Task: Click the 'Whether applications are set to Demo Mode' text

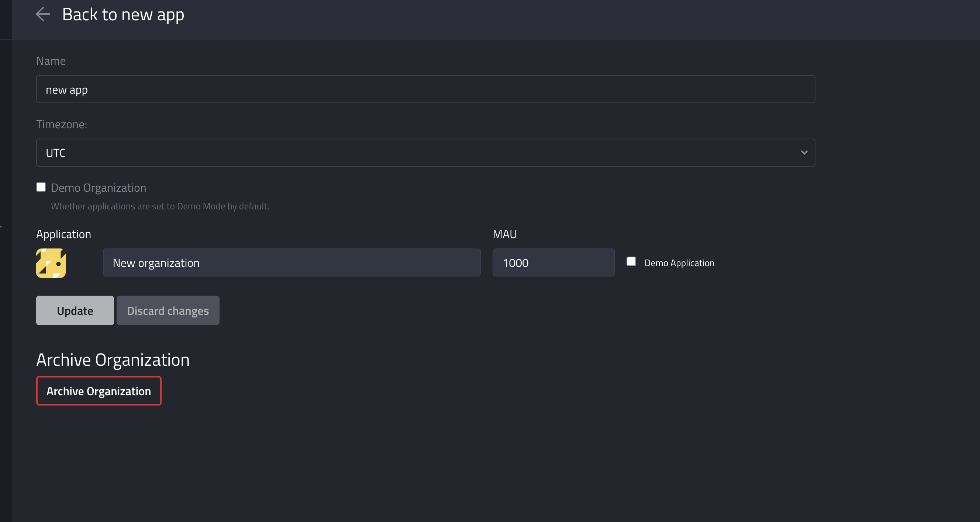Action: pyautogui.click(x=160, y=206)
